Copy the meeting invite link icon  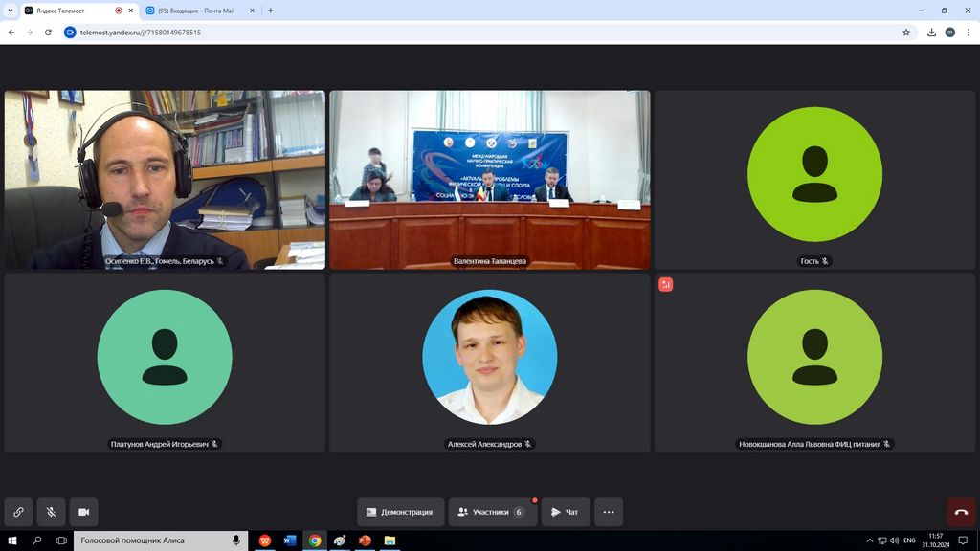click(18, 512)
